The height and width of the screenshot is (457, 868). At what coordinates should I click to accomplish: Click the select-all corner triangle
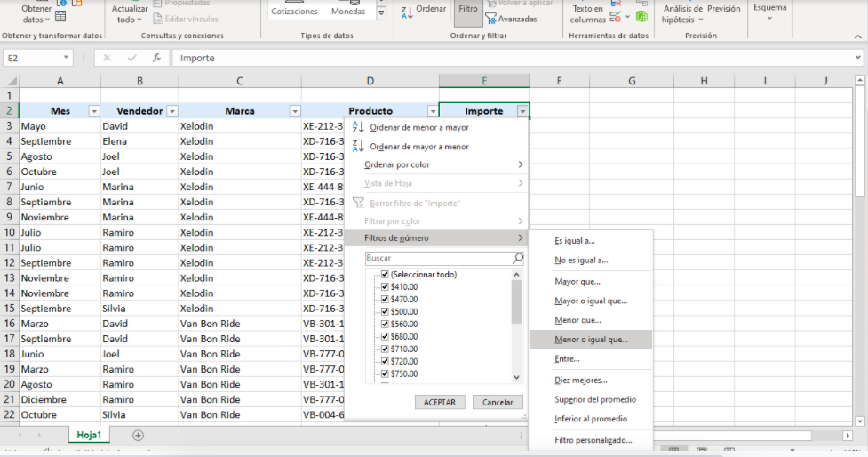11,81
